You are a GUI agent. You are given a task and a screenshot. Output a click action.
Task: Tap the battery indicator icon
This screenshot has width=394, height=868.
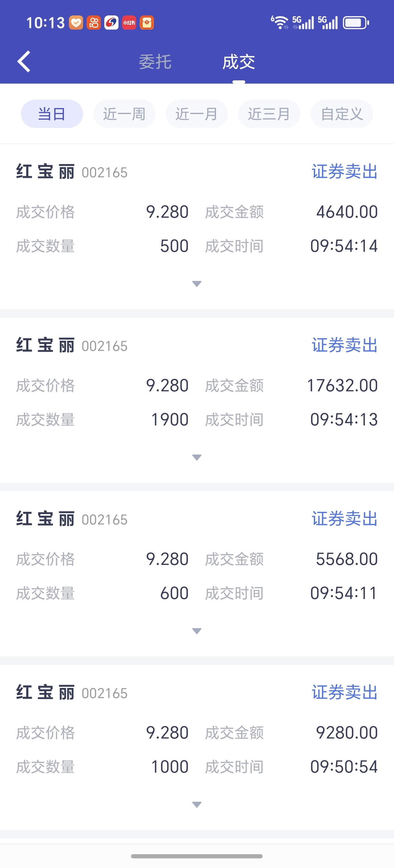(356, 23)
